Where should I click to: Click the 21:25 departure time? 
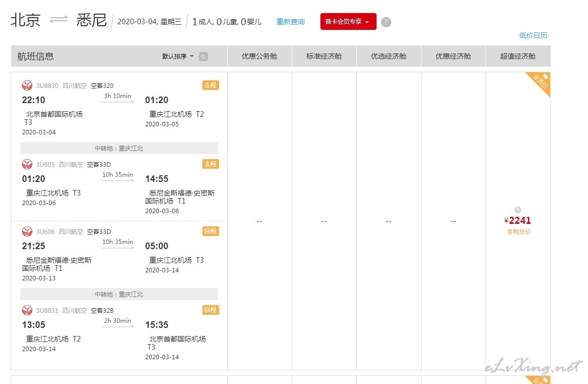tap(33, 246)
